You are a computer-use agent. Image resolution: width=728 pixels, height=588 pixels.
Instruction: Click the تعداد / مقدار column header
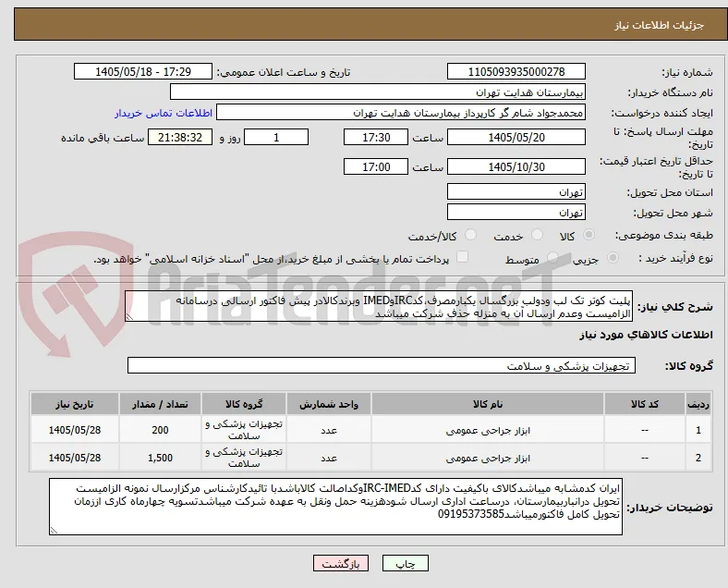[x=160, y=404]
